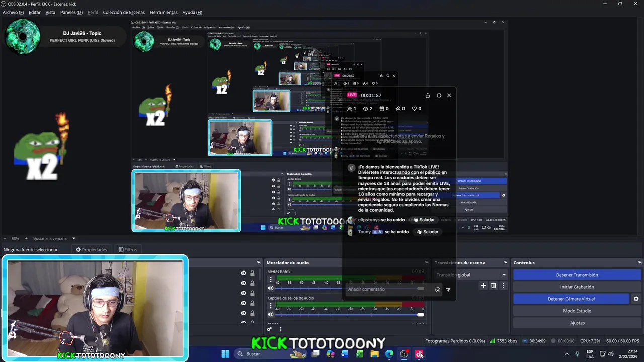
Task: Delete transition using trash icon
Action: [493, 286]
